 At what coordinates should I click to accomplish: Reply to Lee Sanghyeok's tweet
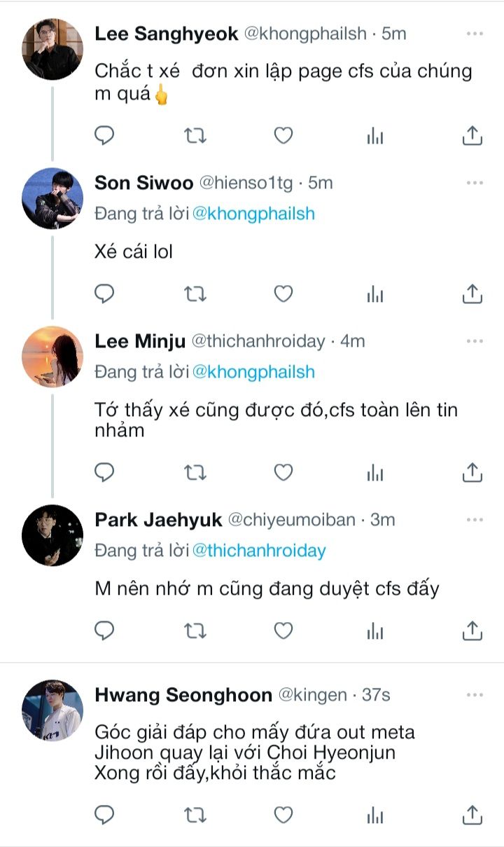[104, 135]
